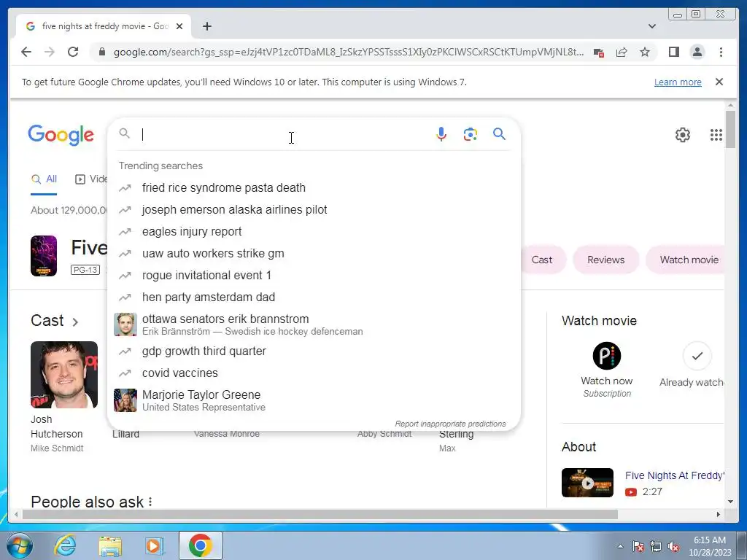Click Learn more link in info bar

678,82
